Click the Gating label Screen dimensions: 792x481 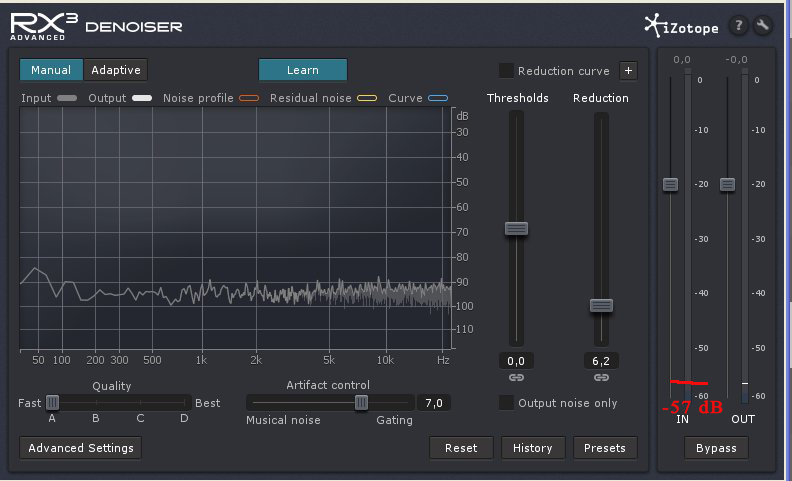tap(394, 420)
